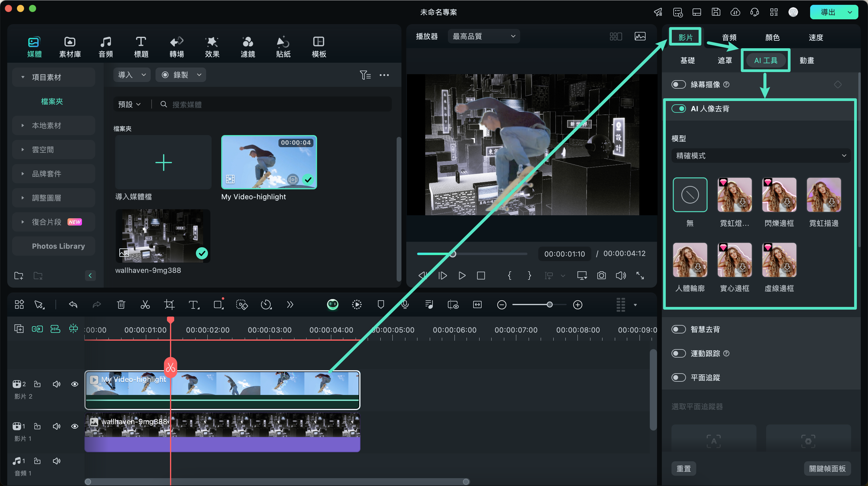Switch to the 基礎 sub-tab
This screenshot has height=486, width=868.
[x=687, y=60]
